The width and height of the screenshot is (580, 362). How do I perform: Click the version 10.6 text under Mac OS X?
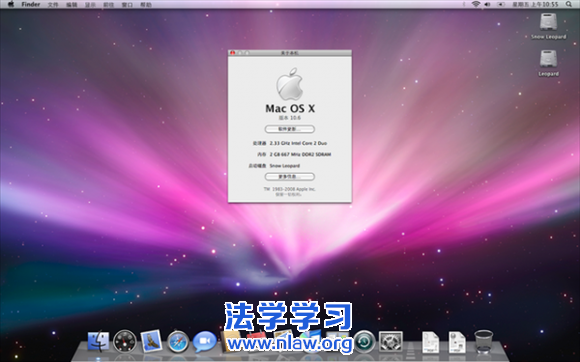coord(290,118)
